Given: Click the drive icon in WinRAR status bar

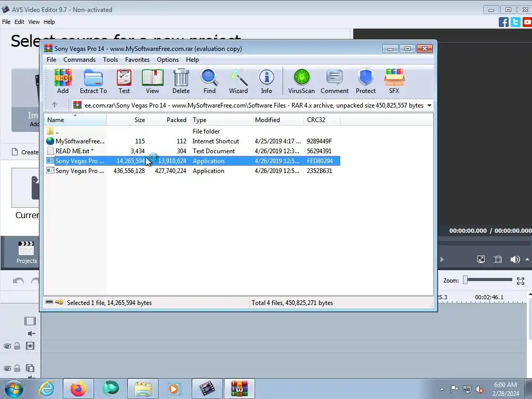Looking at the screenshot, I should 49,302.
